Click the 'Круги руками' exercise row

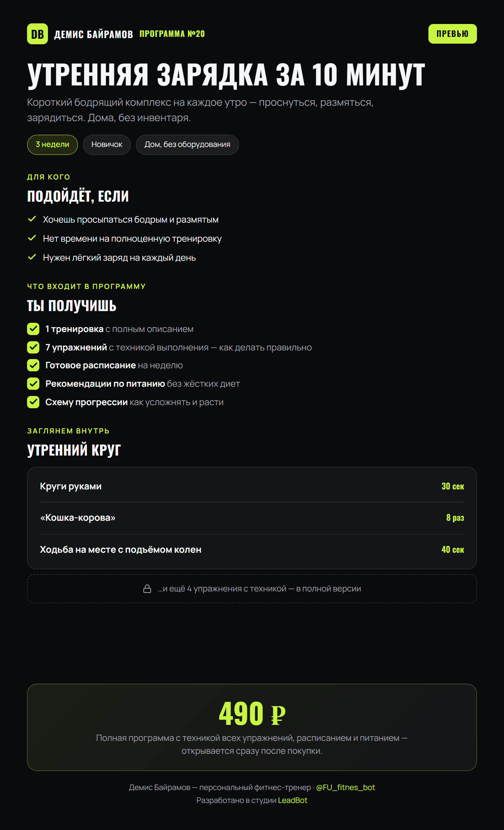(252, 486)
